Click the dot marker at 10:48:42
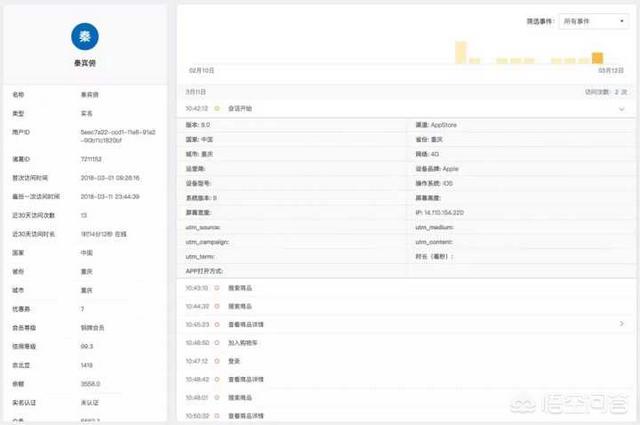 (x=217, y=379)
